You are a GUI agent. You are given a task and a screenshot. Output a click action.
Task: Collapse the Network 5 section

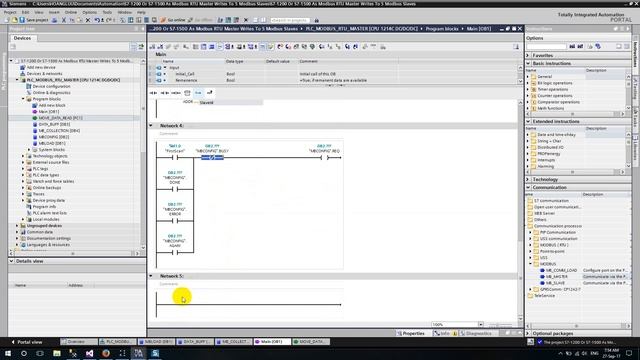pos(151,276)
